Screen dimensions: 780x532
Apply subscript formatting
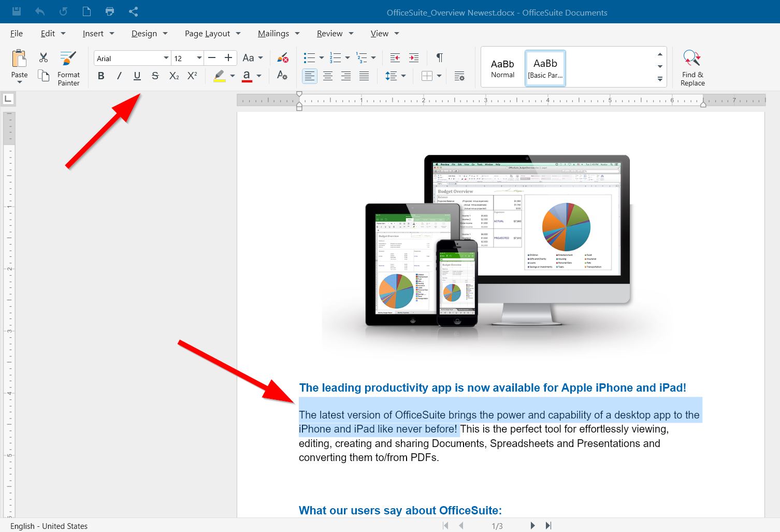tap(174, 76)
